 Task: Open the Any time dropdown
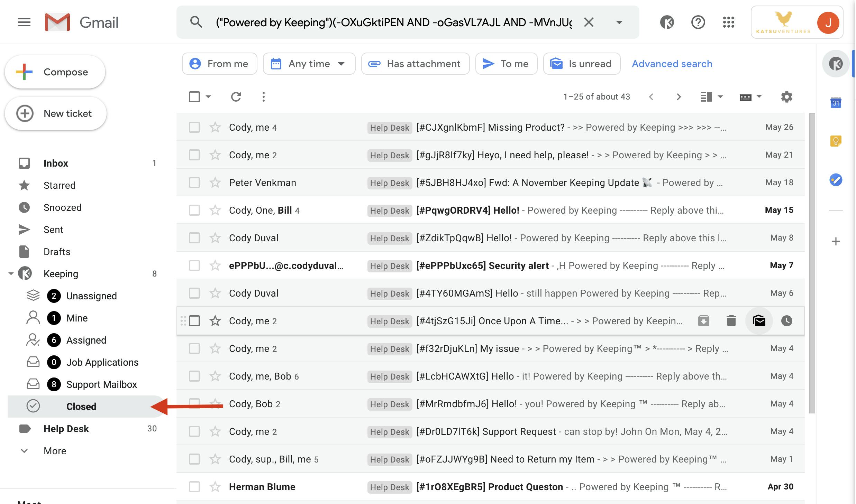coord(309,64)
